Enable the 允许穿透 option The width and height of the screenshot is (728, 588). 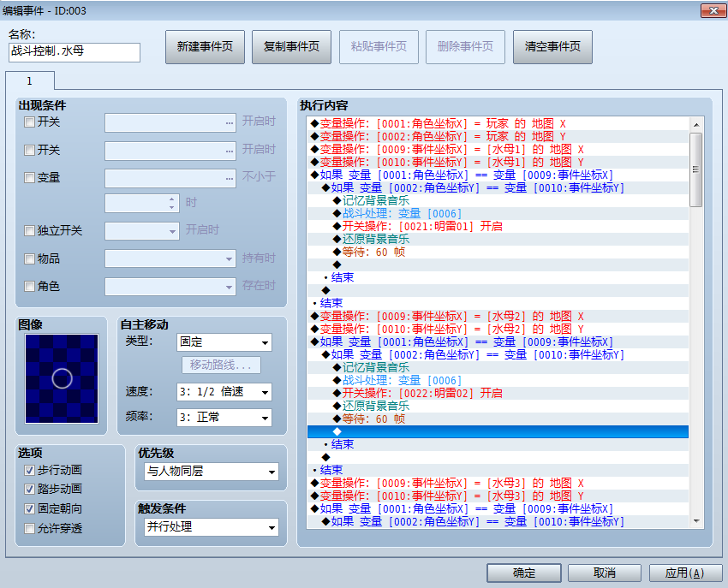(29, 528)
